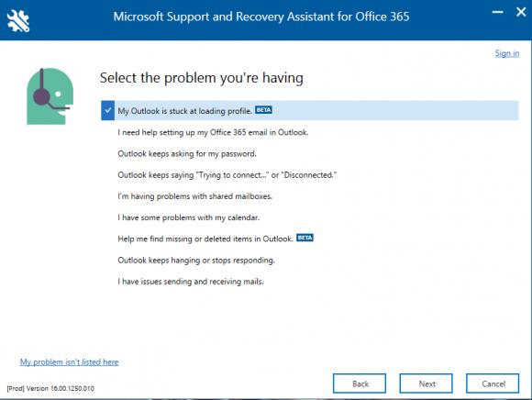This screenshot has height=400, width=532.
Task: Select 'I'm having problems with shared mailboxes'
Action: coord(194,196)
